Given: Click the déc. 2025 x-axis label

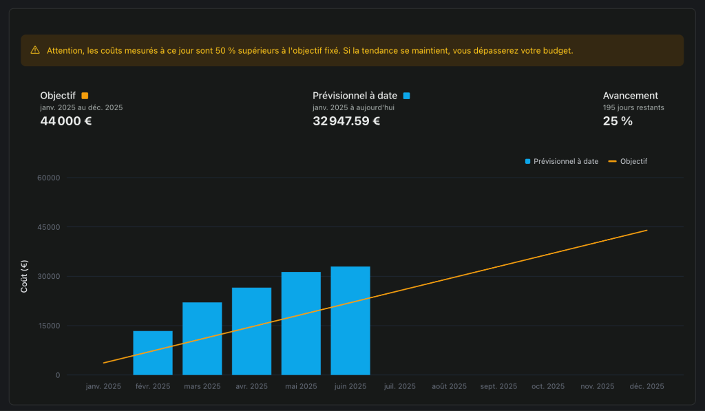Looking at the screenshot, I should pyautogui.click(x=647, y=386).
